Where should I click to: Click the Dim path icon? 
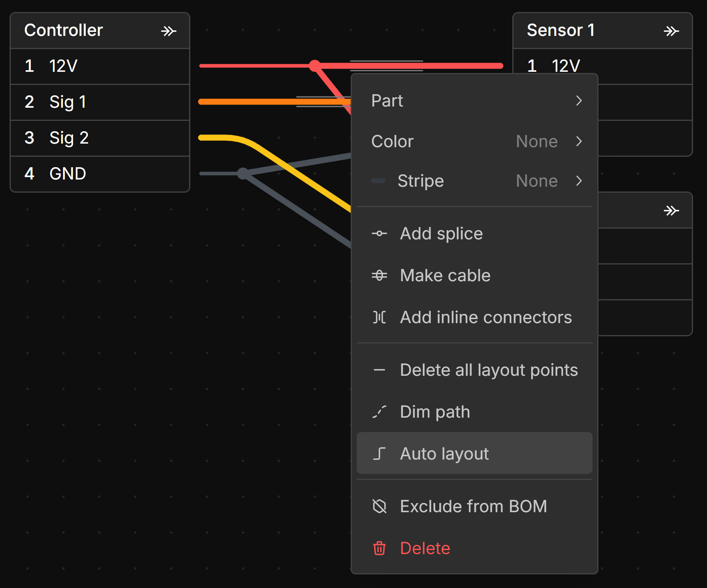[379, 412]
